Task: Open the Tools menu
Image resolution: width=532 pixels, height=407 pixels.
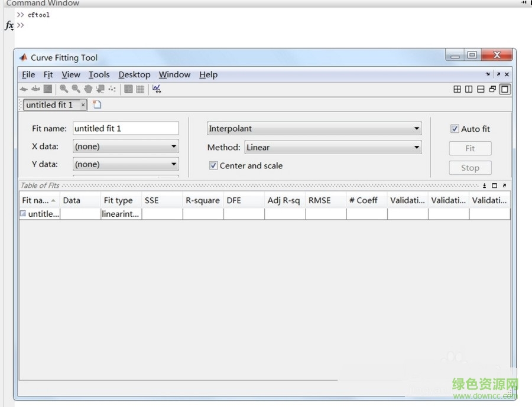Action: 99,74
